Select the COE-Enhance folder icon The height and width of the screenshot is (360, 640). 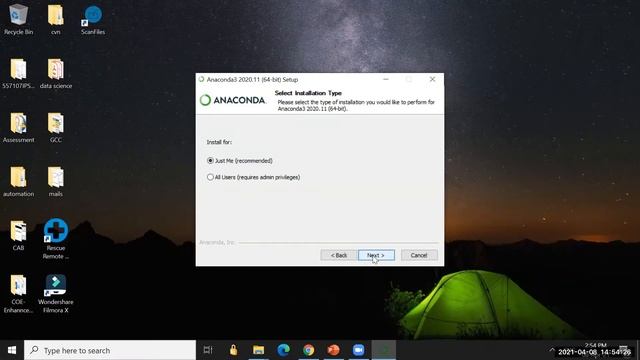click(18, 293)
